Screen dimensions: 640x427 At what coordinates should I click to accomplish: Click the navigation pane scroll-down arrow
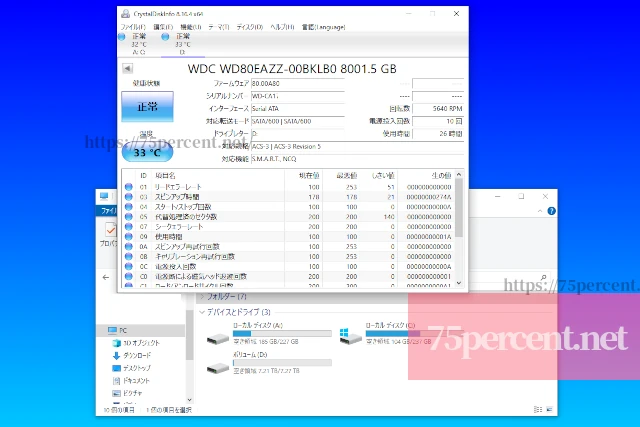[189, 400]
